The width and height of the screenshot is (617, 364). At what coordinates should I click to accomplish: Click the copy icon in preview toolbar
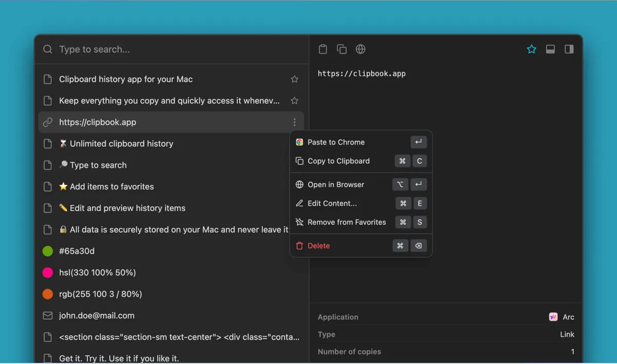click(342, 49)
